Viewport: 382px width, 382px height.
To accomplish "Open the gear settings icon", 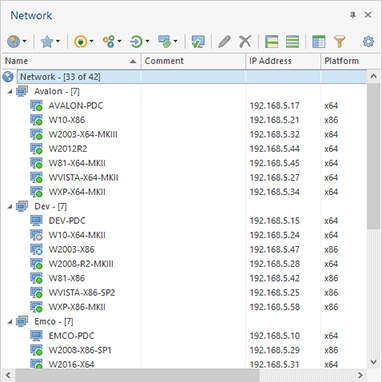I will pyautogui.click(x=368, y=42).
